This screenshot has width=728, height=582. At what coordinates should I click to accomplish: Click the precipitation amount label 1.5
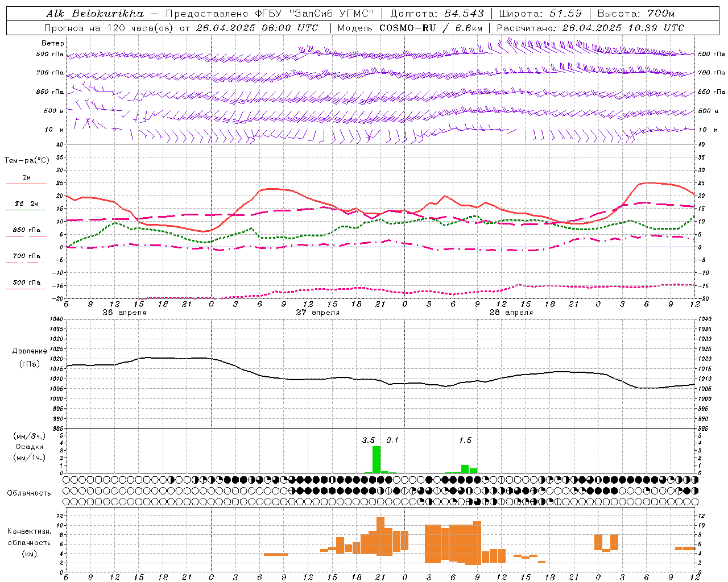point(465,440)
